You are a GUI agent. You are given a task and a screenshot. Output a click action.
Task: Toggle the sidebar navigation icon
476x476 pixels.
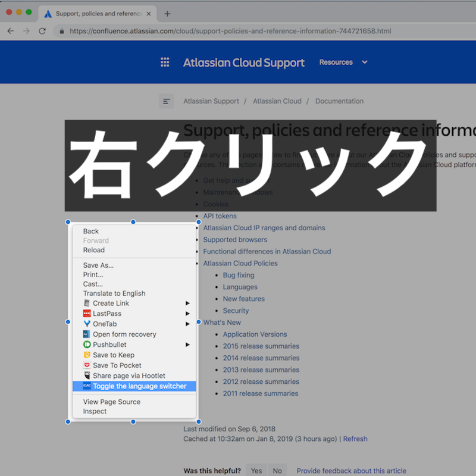coord(167,101)
